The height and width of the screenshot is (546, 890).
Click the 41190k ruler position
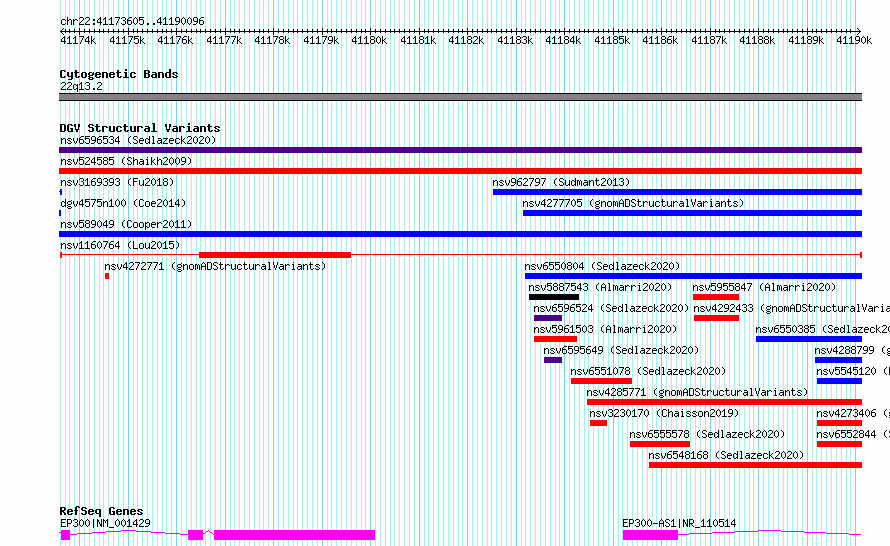(854, 40)
